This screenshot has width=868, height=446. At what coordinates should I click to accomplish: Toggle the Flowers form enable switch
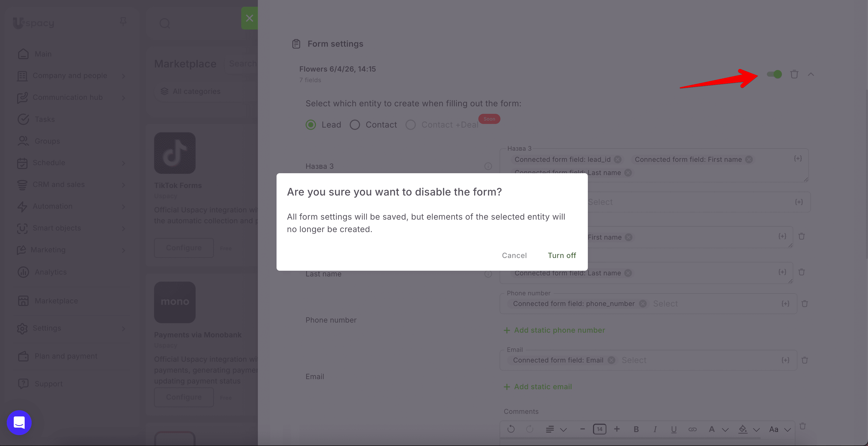click(774, 74)
